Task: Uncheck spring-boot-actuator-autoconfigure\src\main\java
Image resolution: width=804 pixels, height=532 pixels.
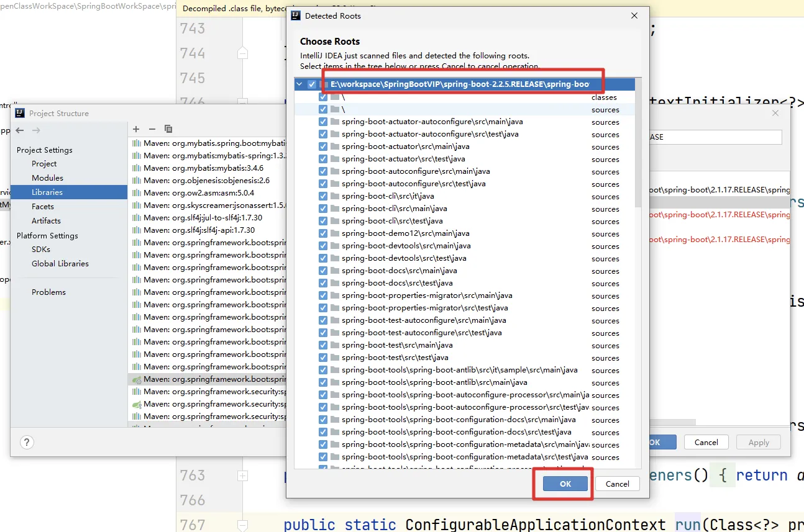Action: coord(323,122)
